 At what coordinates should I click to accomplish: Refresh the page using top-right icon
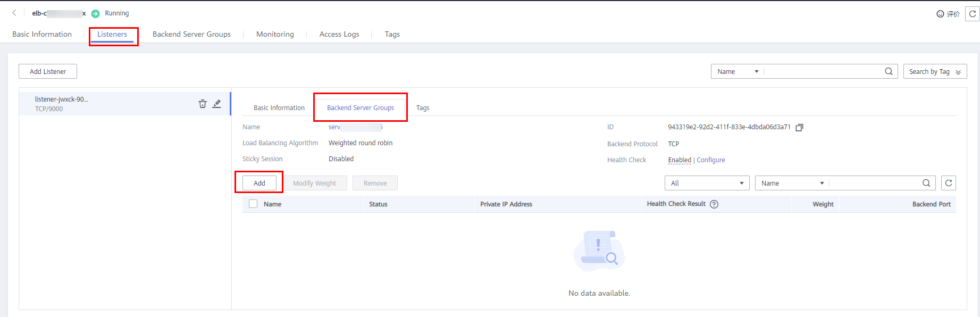coord(972,14)
